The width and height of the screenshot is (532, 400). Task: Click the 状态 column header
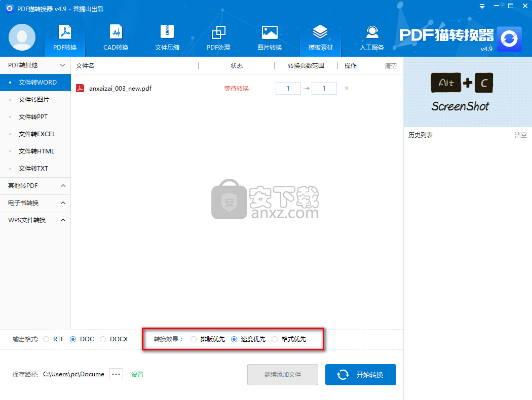[237, 66]
